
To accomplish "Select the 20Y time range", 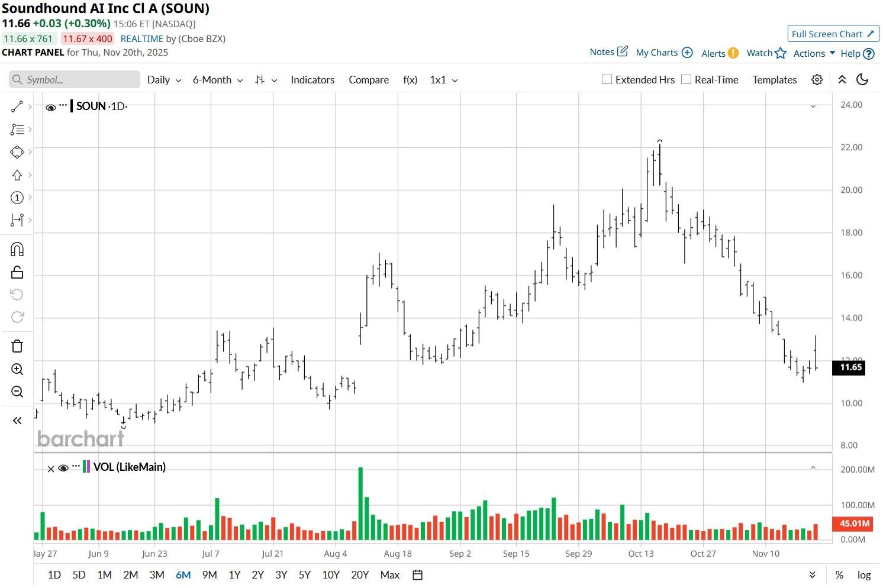I will 360,575.
